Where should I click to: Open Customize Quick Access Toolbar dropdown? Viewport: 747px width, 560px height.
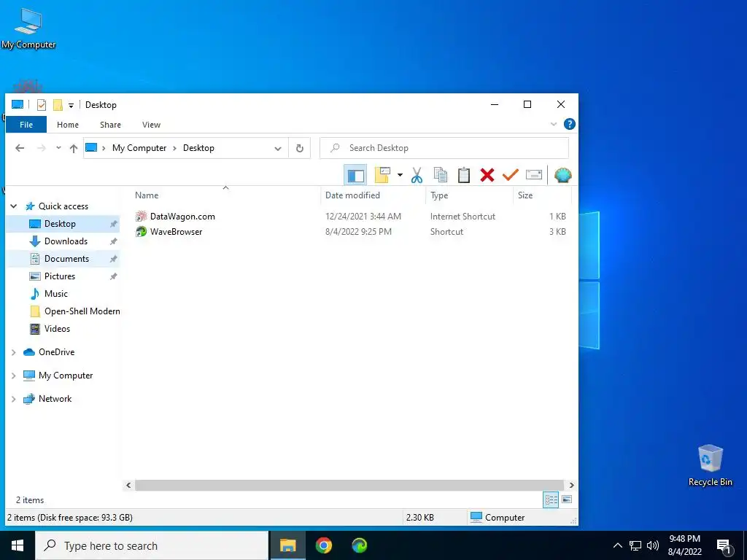71,105
